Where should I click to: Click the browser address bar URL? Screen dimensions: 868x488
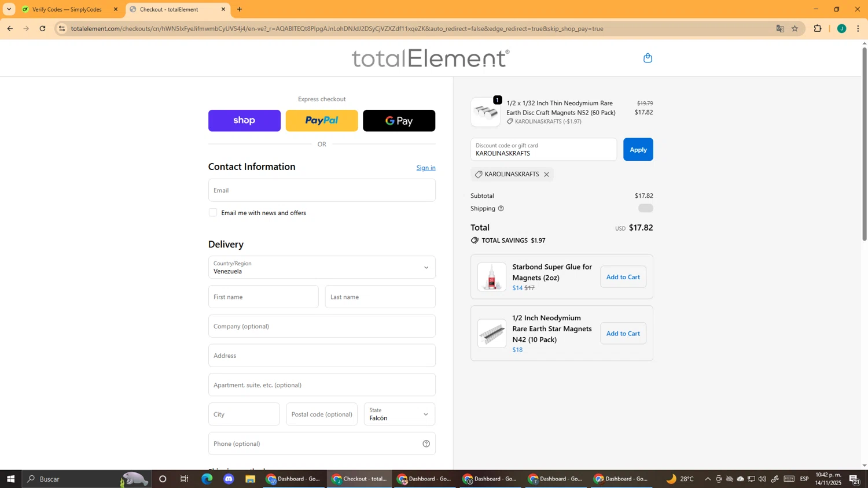click(337, 28)
